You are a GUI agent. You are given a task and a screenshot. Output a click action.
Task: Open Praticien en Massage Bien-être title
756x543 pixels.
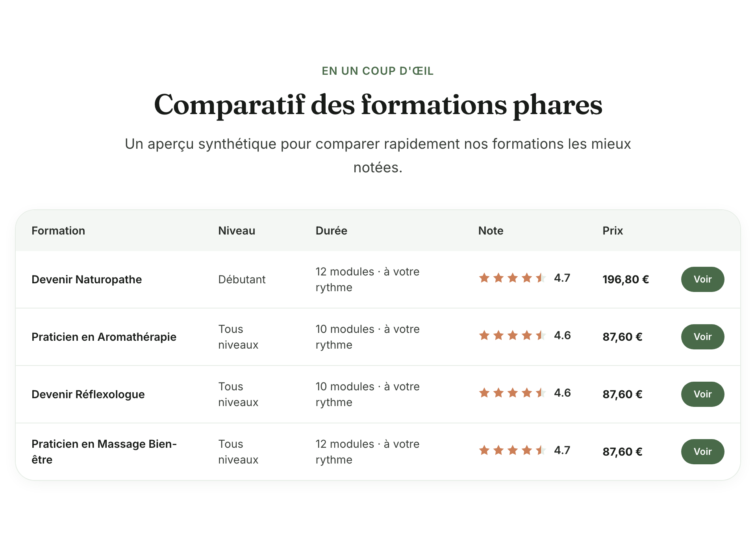pyautogui.click(x=104, y=452)
